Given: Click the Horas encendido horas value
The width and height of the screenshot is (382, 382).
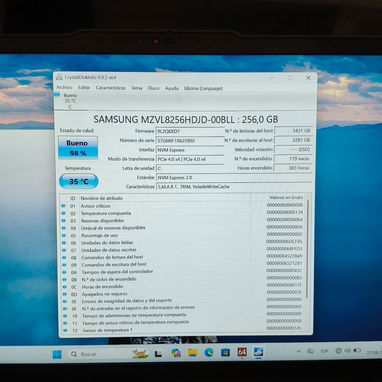Looking at the screenshot, I should click(x=293, y=168).
